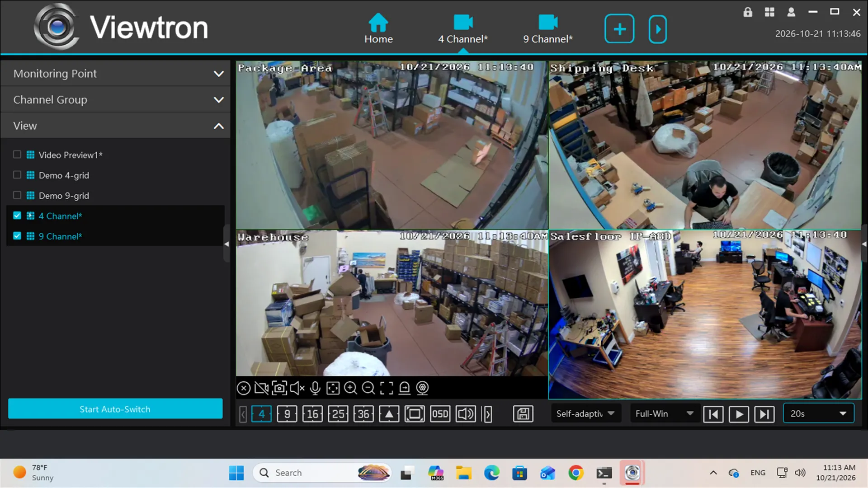868x488 pixels.
Task: Save the current view with the floppy icon
Action: click(x=523, y=414)
